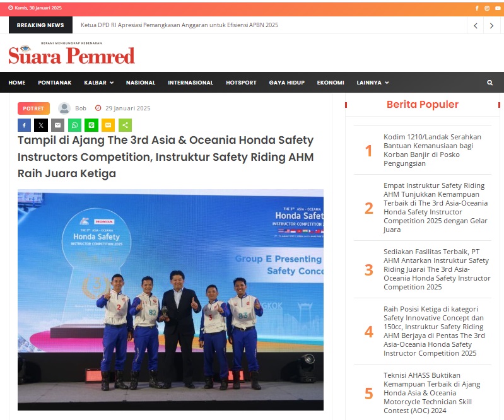
Task: Share article on Facebook
Action: (x=24, y=125)
